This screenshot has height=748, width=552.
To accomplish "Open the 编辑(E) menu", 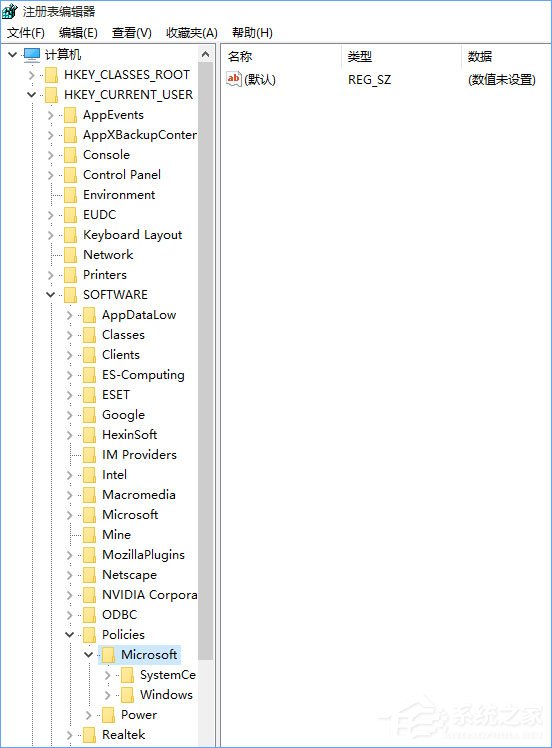I will click(78, 33).
